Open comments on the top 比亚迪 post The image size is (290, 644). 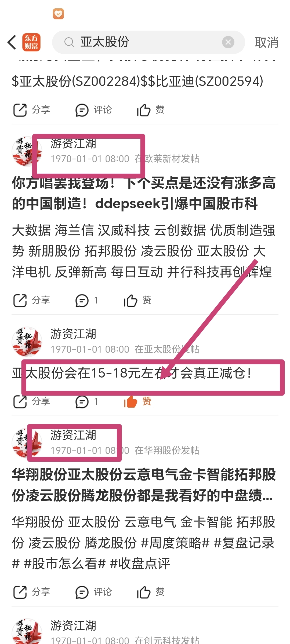click(93, 110)
